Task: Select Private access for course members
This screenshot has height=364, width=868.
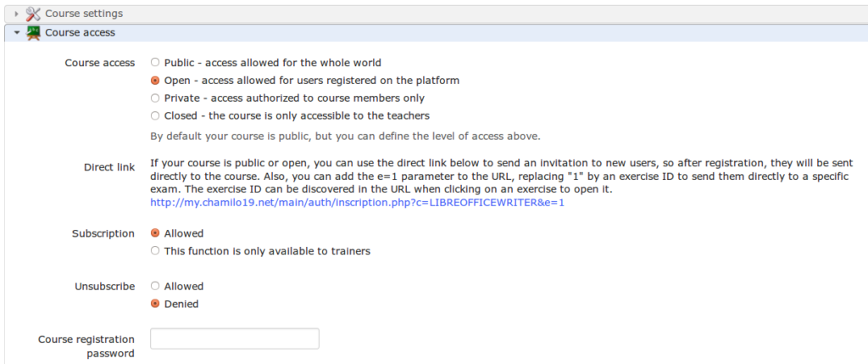Action: point(155,98)
